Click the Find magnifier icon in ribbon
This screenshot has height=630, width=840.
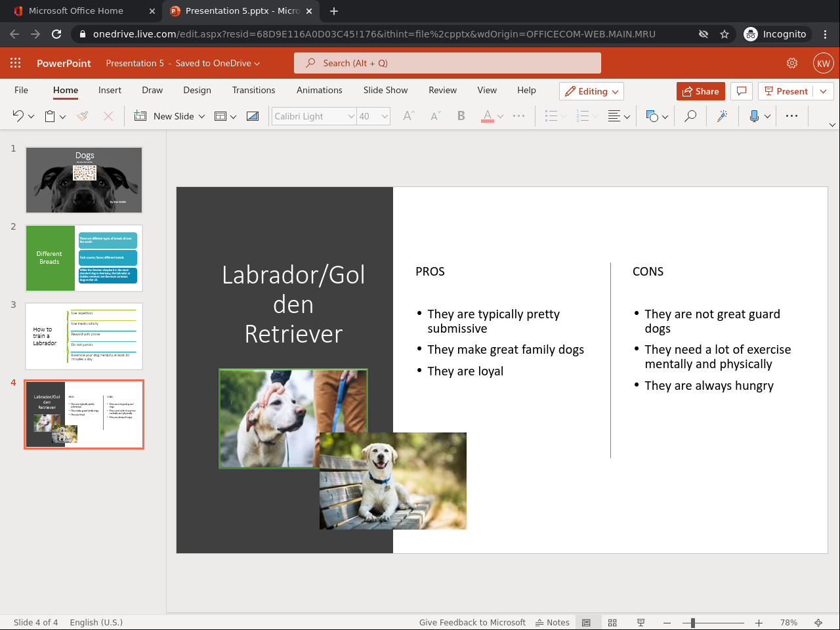(x=690, y=116)
